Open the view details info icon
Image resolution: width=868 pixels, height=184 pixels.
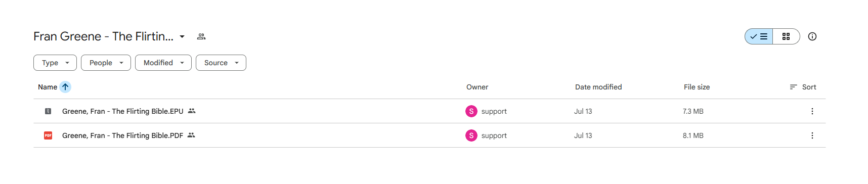point(812,36)
